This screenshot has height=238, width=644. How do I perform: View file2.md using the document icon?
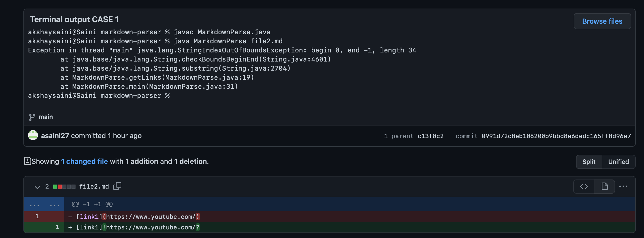pyautogui.click(x=604, y=186)
